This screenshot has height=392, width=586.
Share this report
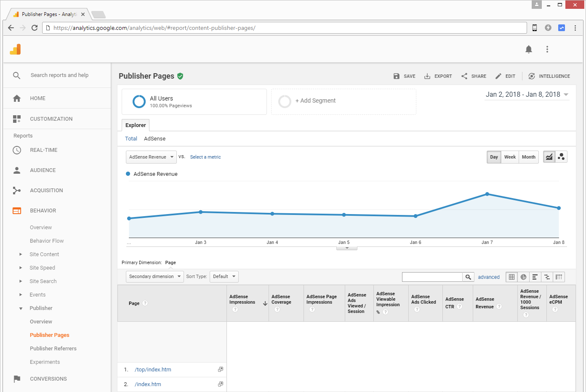click(x=474, y=76)
